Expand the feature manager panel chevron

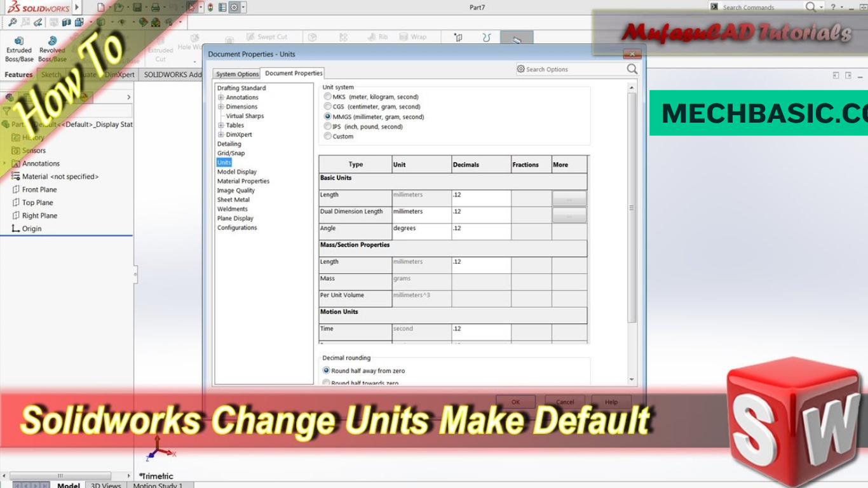[128, 97]
